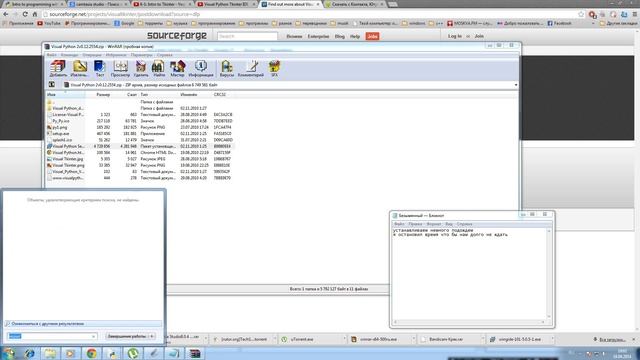Open the WinRAR taskbar icon
Screen dimensions: 640x360
point(195,353)
